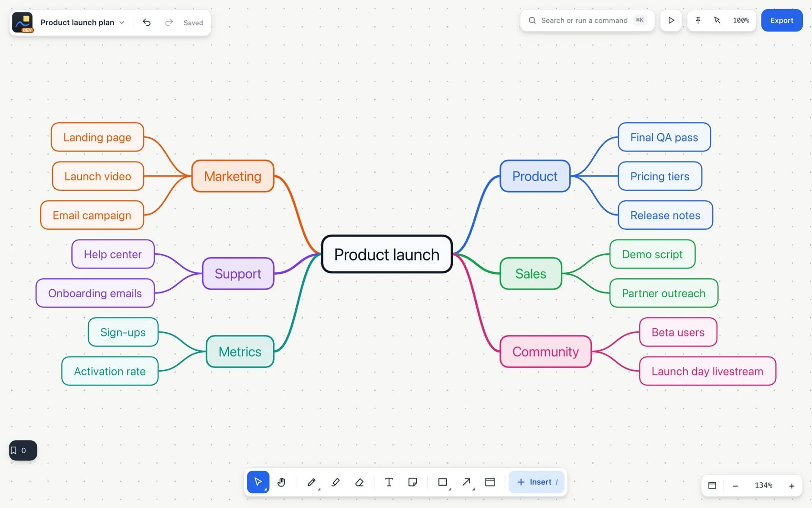
Task: Select the Support branch node
Action: coord(238,273)
